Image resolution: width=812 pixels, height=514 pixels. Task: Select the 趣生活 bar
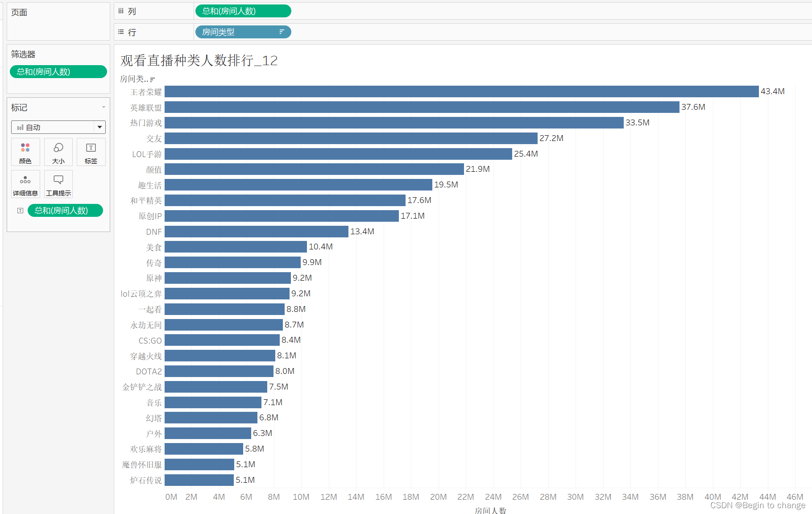pyautogui.click(x=298, y=185)
